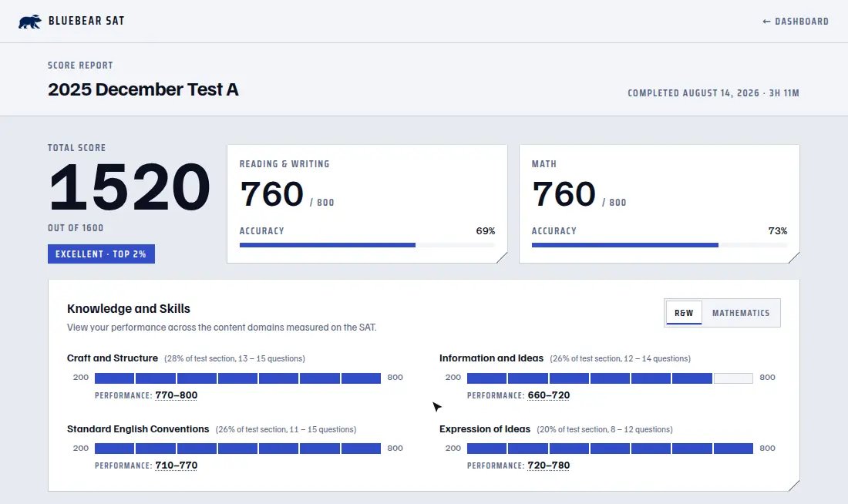Click the Standard English Conventions domain label
Viewport: 848px width, 504px height.
tap(138, 428)
